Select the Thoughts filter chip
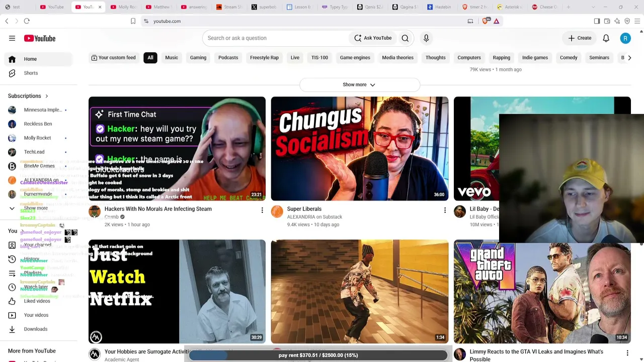 (436, 58)
